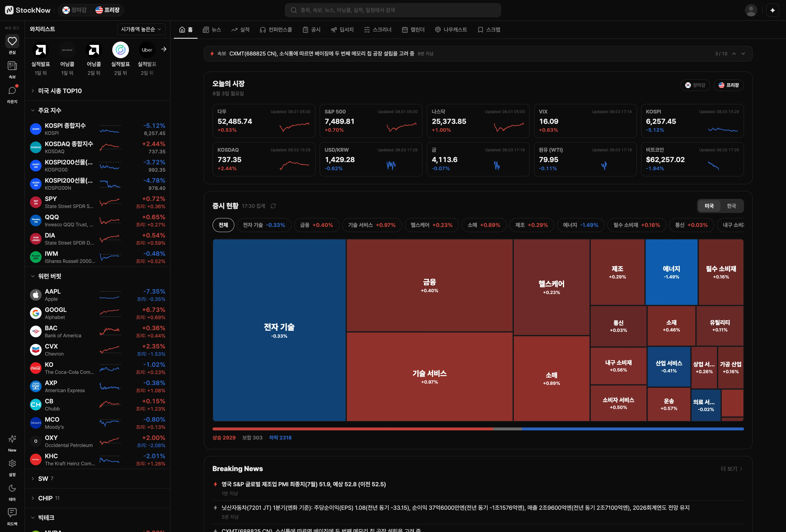Select 미국 in 증시 현황 toggle

[709, 206]
